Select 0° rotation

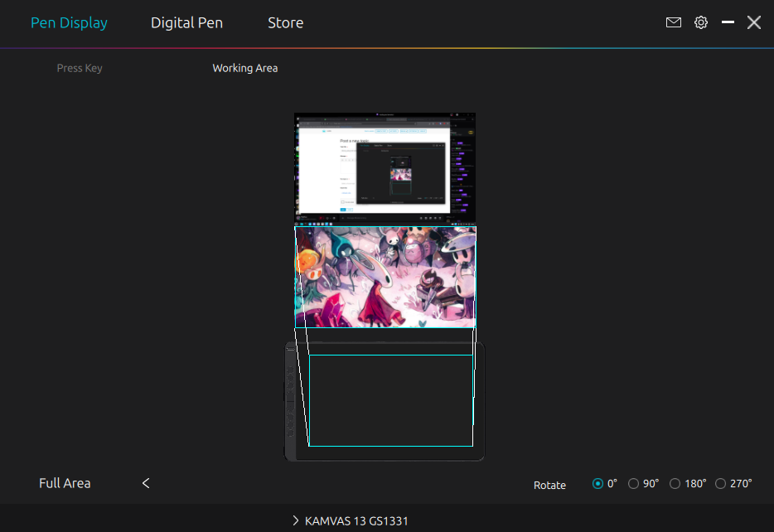click(598, 483)
